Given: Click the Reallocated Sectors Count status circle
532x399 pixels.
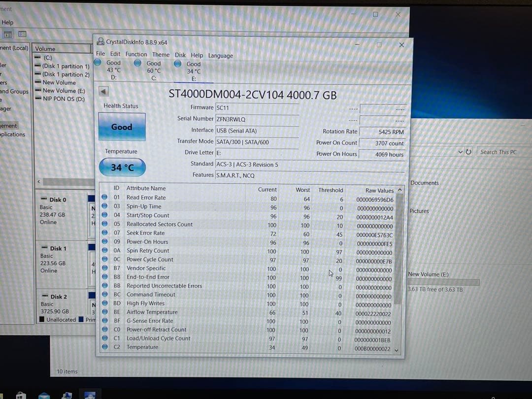Looking at the screenshot, I should (104, 223).
